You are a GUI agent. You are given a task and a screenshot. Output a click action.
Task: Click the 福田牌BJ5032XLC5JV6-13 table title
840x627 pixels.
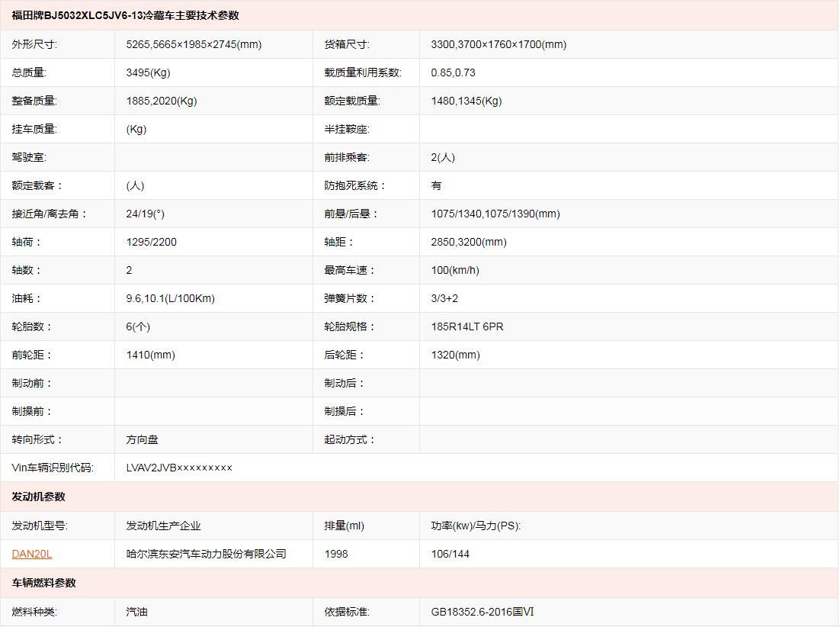click(x=125, y=15)
